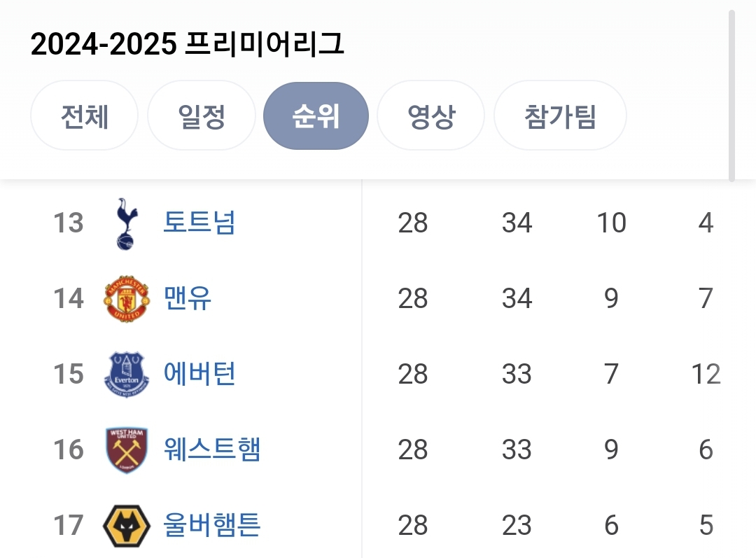Click Everton's 33 points value
The width and height of the screenshot is (756, 558).
(517, 375)
